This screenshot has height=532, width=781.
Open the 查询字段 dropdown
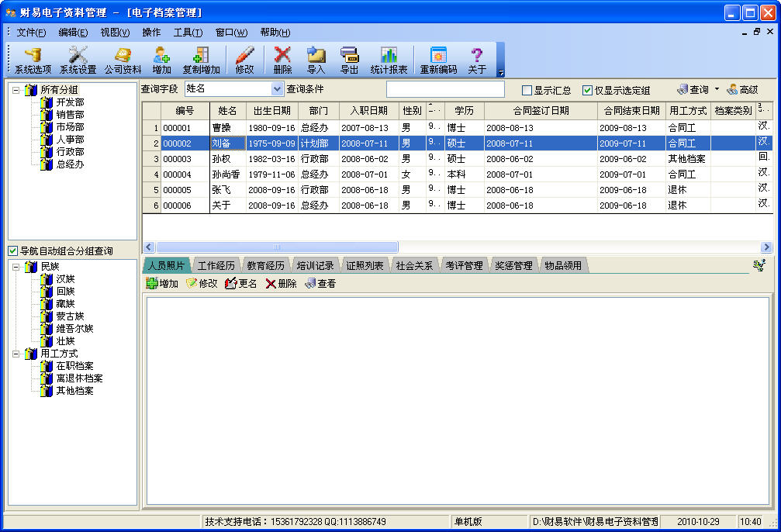[277, 88]
